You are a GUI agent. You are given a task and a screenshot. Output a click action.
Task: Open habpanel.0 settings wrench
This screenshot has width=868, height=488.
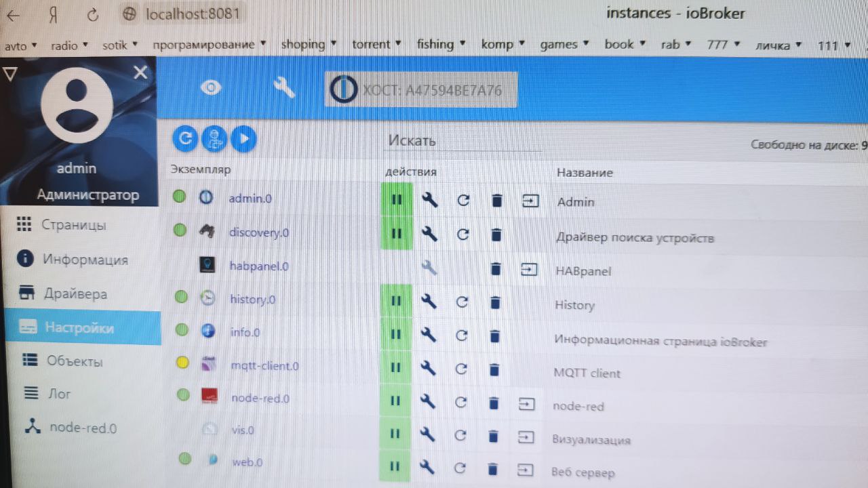tap(429, 268)
